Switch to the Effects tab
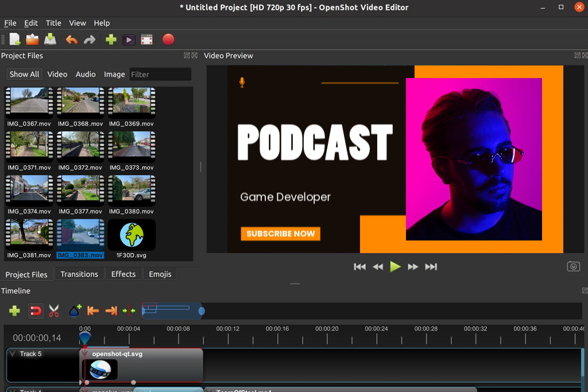Screen dimensions: 588x392 pyautogui.click(x=123, y=274)
